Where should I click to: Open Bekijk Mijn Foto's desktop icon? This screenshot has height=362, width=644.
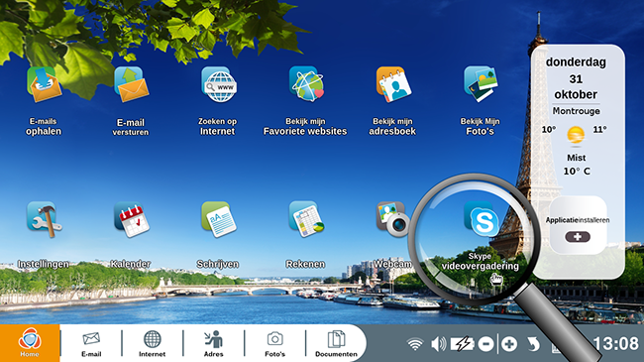(x=481, y=84)
